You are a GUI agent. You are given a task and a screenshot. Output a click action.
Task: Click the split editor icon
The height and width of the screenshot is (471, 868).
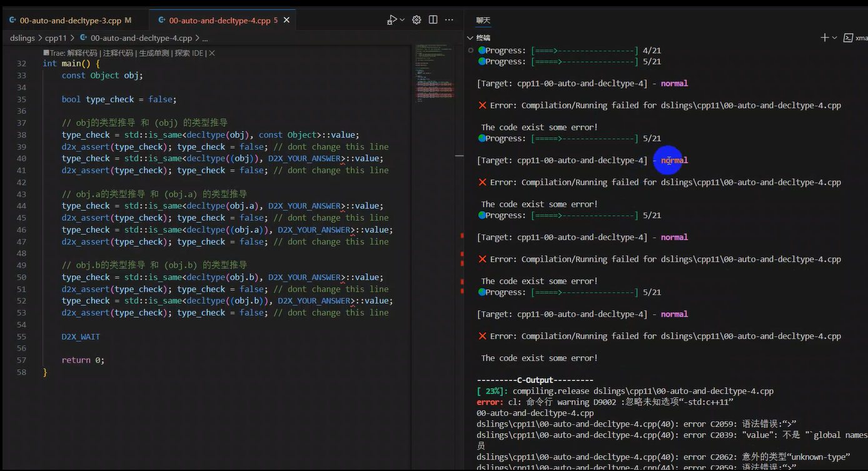[x=433, y=20]
